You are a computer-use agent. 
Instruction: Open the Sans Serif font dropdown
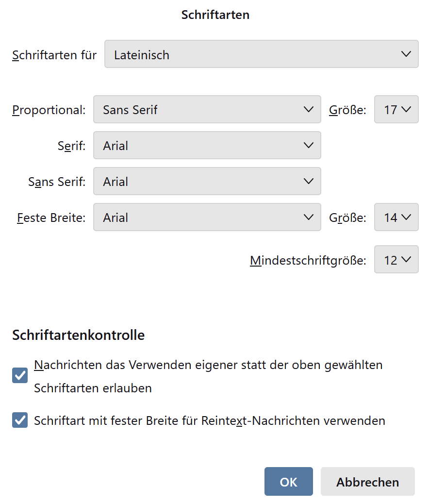pos(207,181)
